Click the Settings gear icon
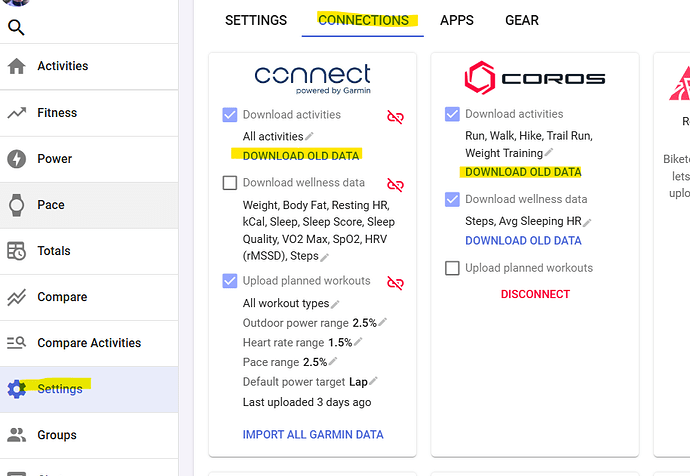The width and height of the screenshot is (690, 476). 17,389
